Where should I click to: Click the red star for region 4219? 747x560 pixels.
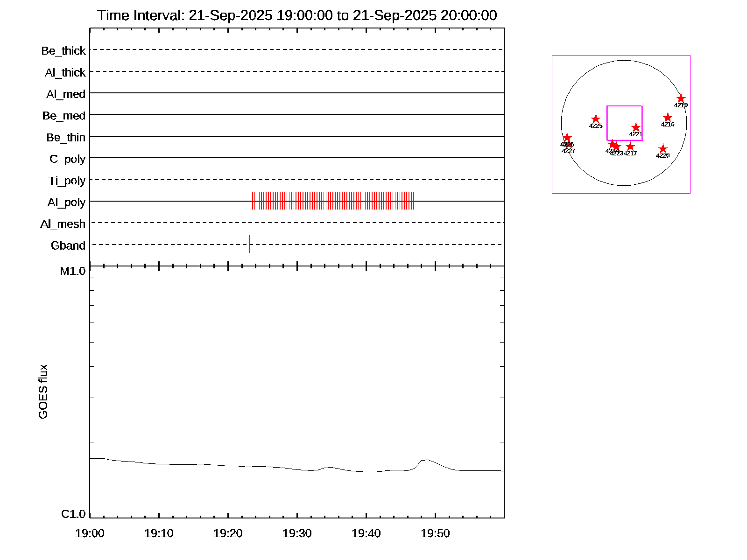681,98
